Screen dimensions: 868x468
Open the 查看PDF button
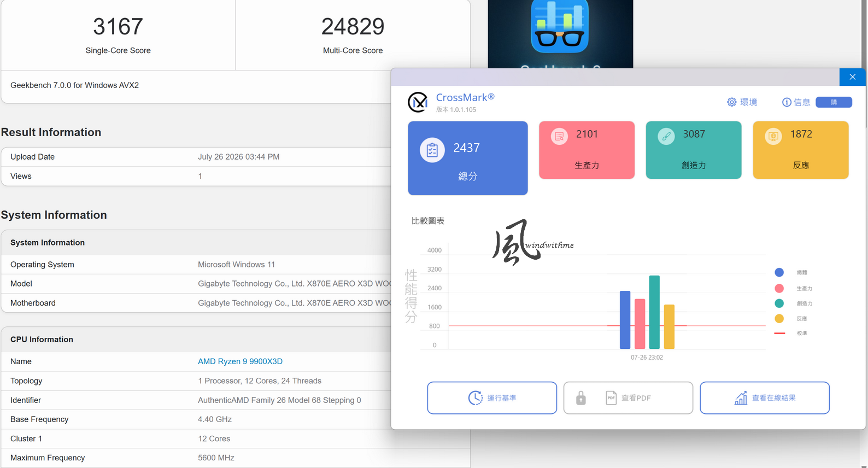pos(628,398)
